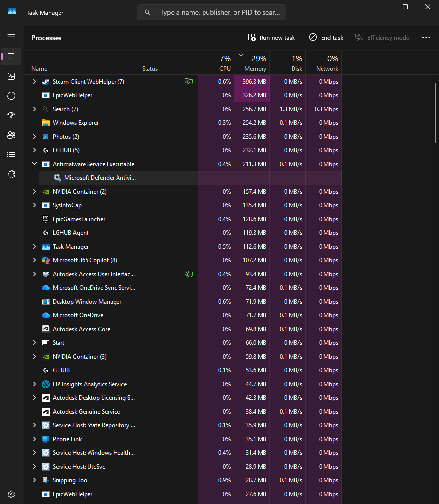
Task: Click the Microsoft Defender Antivirus gear icon
Action: 57,178
